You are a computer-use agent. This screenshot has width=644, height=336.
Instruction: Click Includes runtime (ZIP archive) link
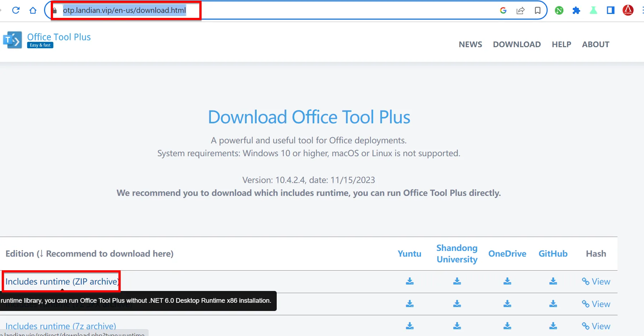point(62,282)
